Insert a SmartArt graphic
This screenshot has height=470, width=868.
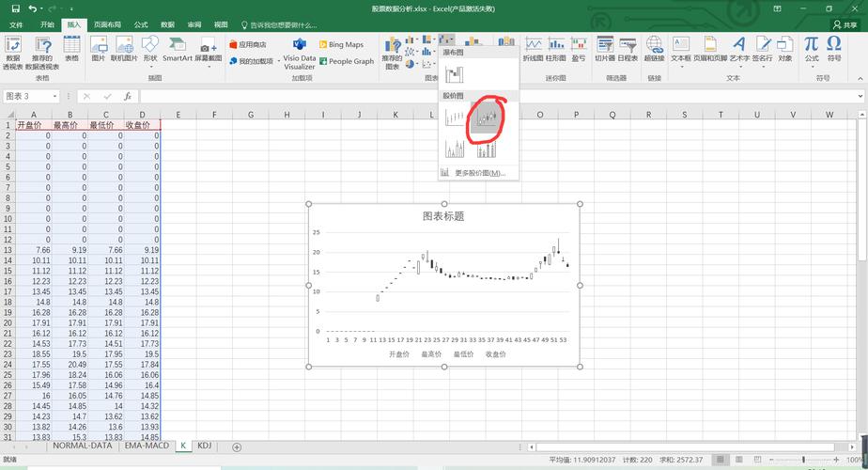pyautogui.click(x=178, y=49)
